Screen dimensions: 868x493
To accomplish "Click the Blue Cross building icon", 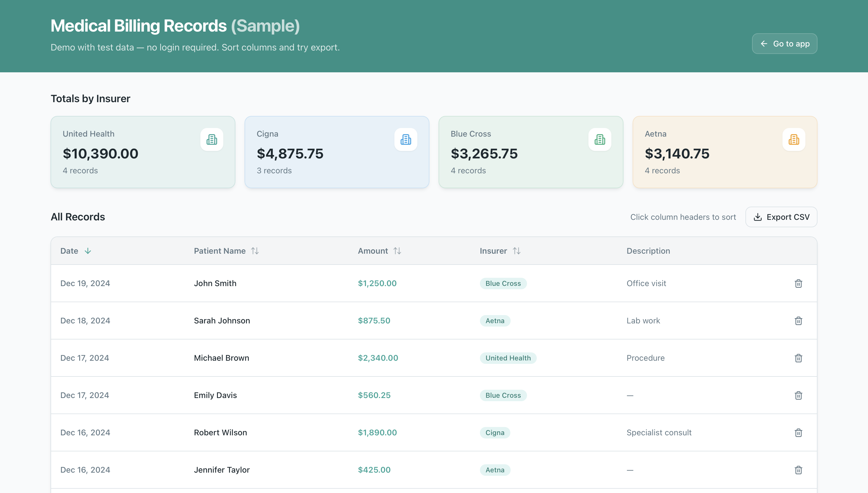I will point(599,139).
